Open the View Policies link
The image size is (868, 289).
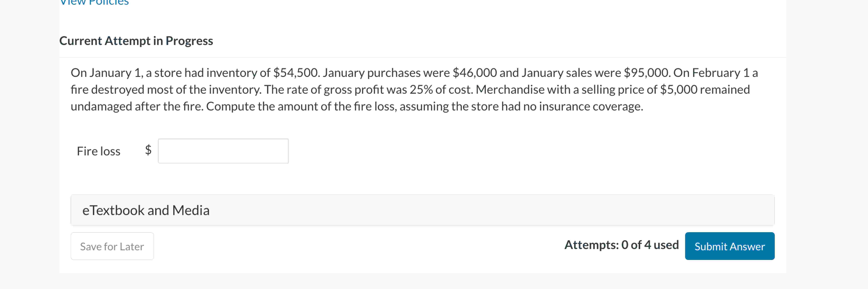pyautogui.click(x=94, y=3)
